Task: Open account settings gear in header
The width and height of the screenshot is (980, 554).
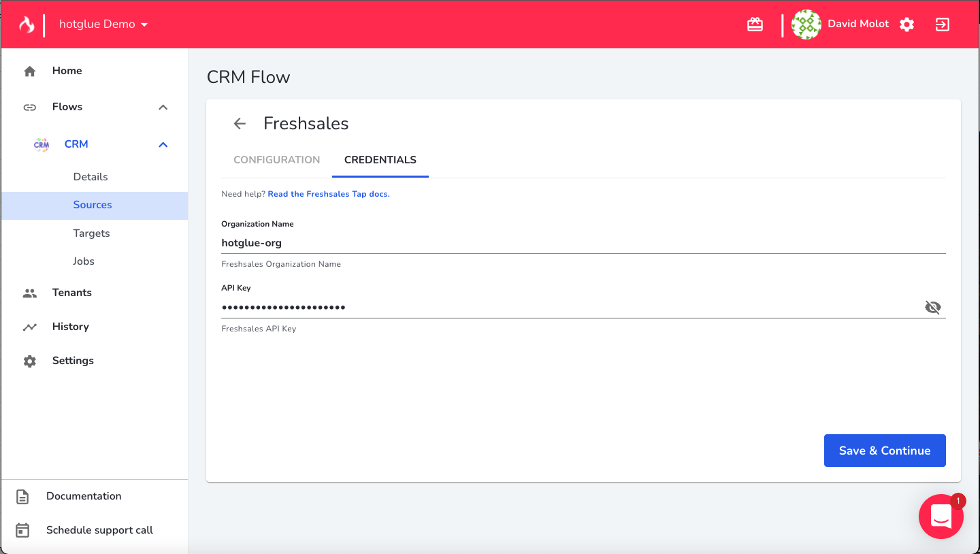Action: [x=906, y=25]
